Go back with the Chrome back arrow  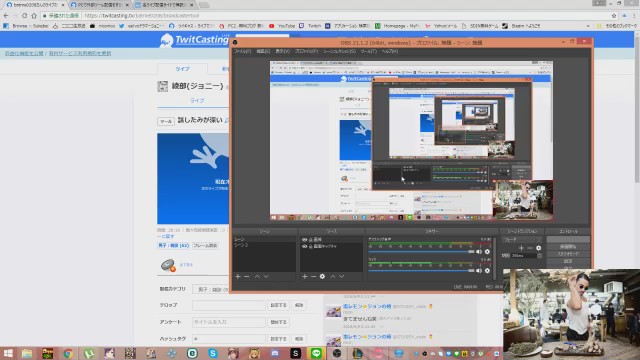[x=6, y=16]
